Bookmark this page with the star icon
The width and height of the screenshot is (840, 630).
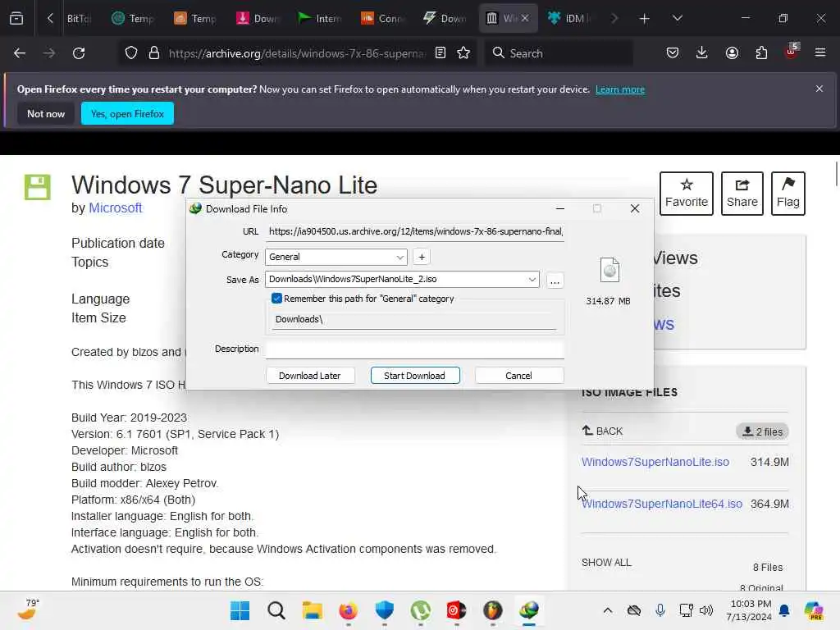click(x=463, y=53)
